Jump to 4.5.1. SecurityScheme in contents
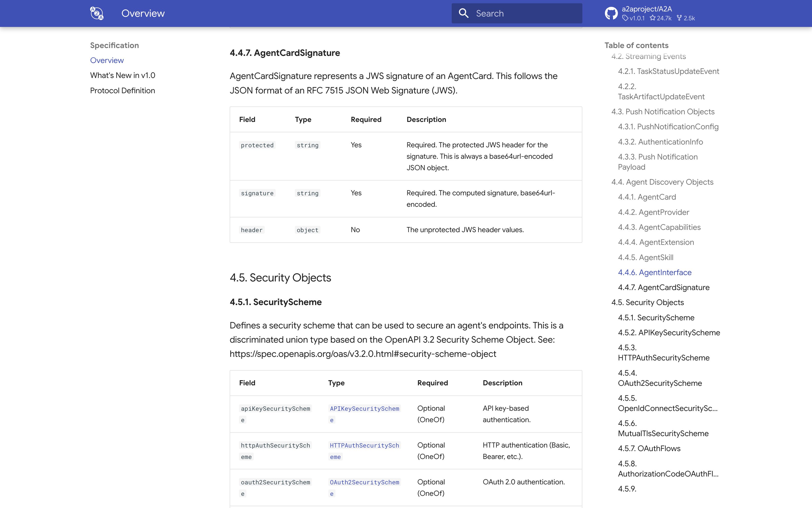The height and width of the screenshot is (508, 812). tap(656, 317)
